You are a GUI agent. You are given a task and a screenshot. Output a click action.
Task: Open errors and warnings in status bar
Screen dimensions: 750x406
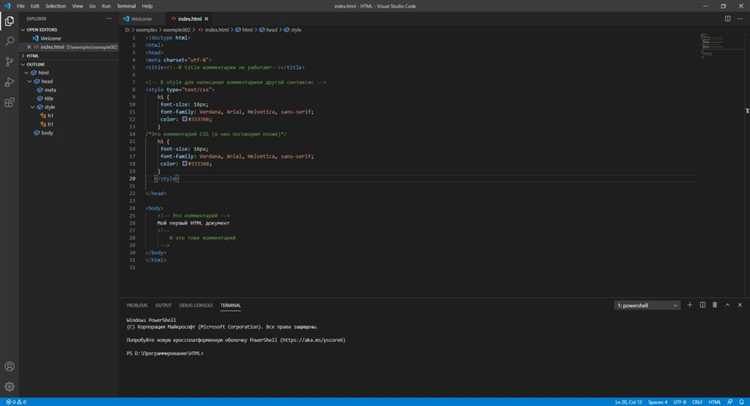[x=16, y=402]
